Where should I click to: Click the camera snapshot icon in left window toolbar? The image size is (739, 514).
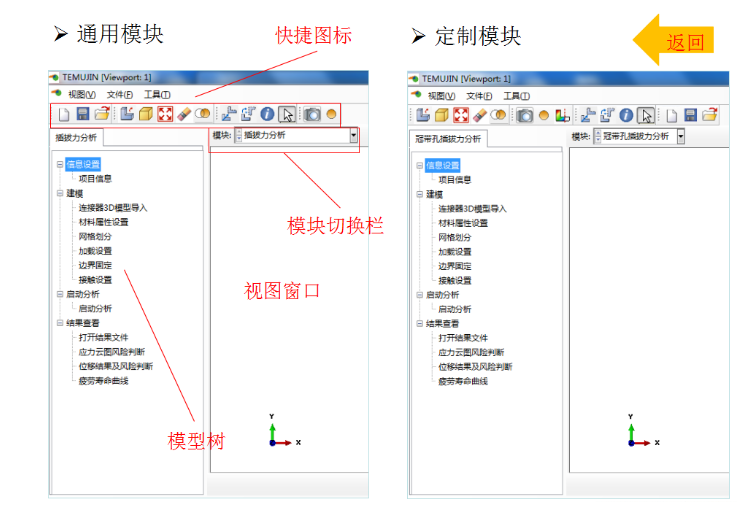pyautogui.click(x=312, y=115)
